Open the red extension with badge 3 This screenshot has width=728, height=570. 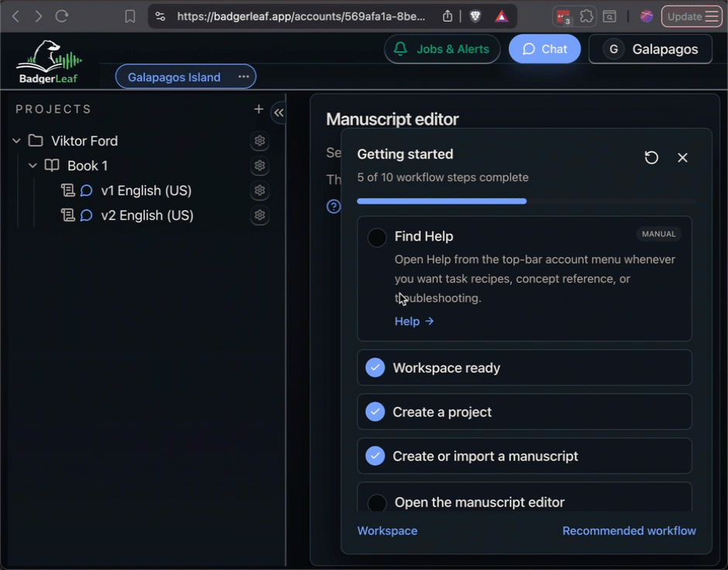(564, 17)
